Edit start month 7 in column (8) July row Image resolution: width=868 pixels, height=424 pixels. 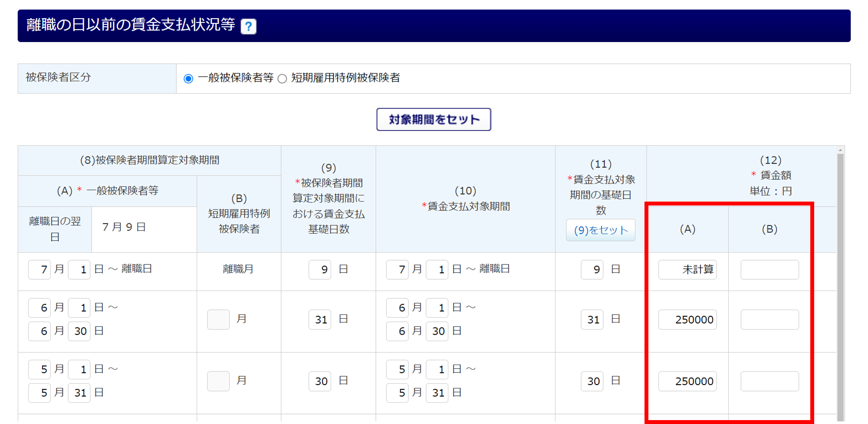coord(39,270)
